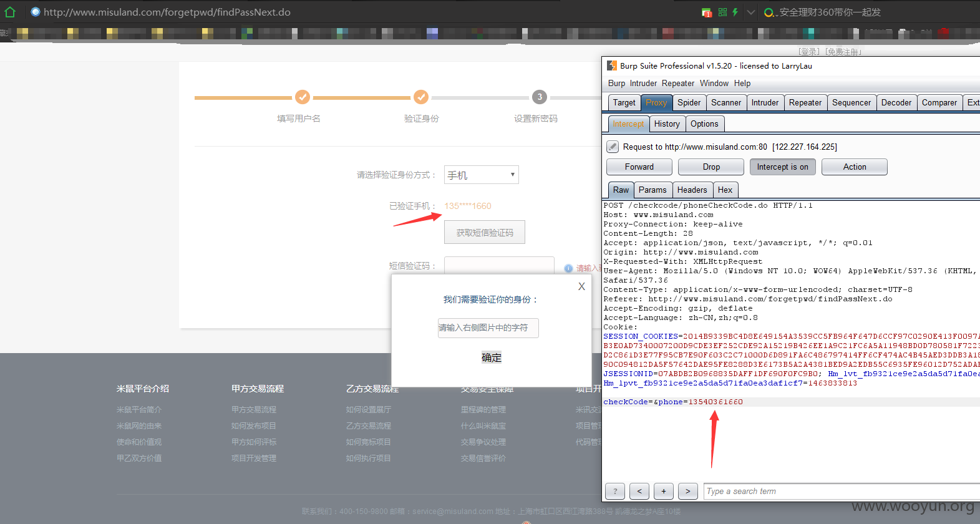The image size is (980, 524).
Task: Click the 360 search engine icon
Action: [770, 12]
